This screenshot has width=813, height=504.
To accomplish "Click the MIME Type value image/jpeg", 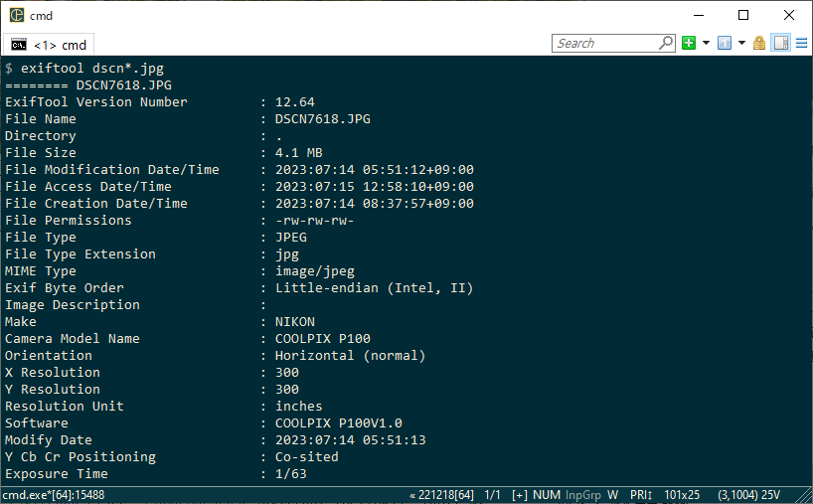I will 315,271.
